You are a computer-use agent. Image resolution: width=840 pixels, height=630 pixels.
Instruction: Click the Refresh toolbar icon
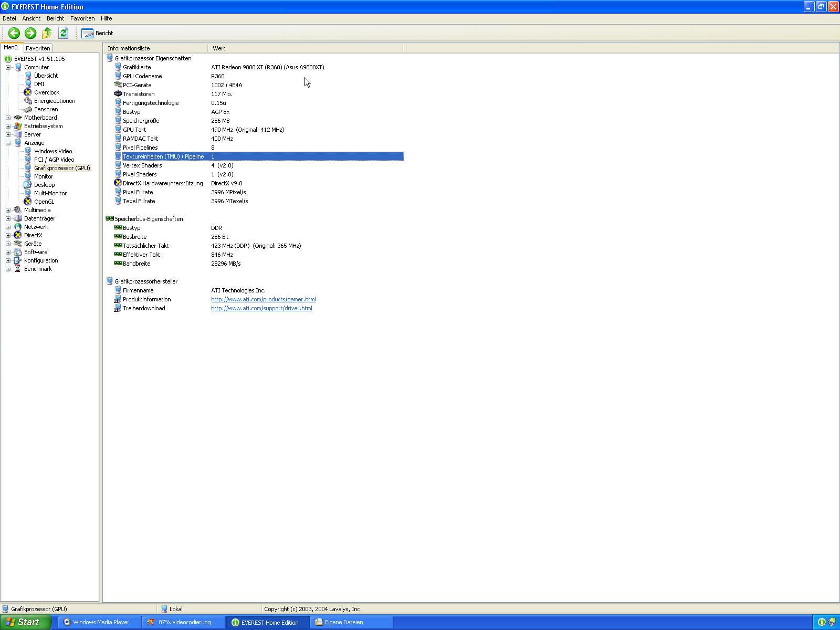coord(63,33)
